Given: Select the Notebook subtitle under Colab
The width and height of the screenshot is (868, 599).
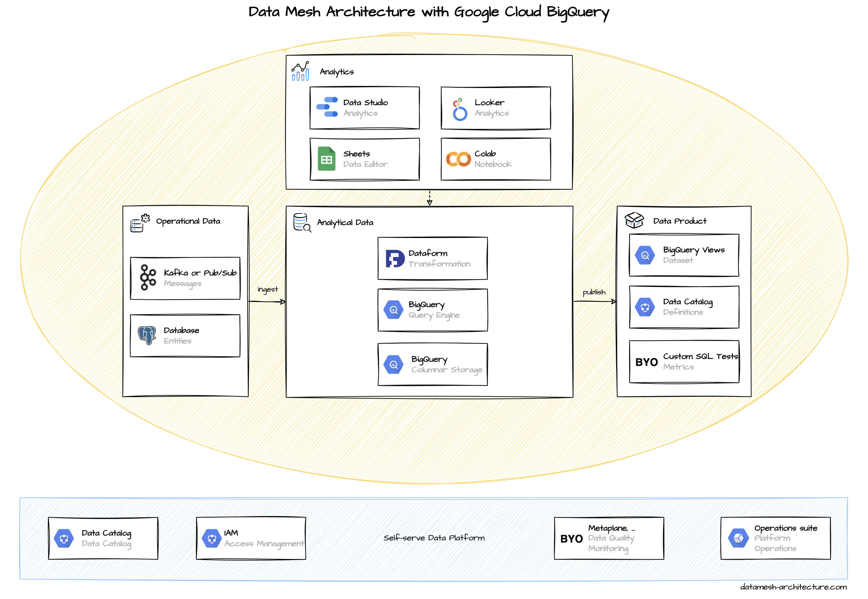Looking at the screenshot, I should pos(493,164).
